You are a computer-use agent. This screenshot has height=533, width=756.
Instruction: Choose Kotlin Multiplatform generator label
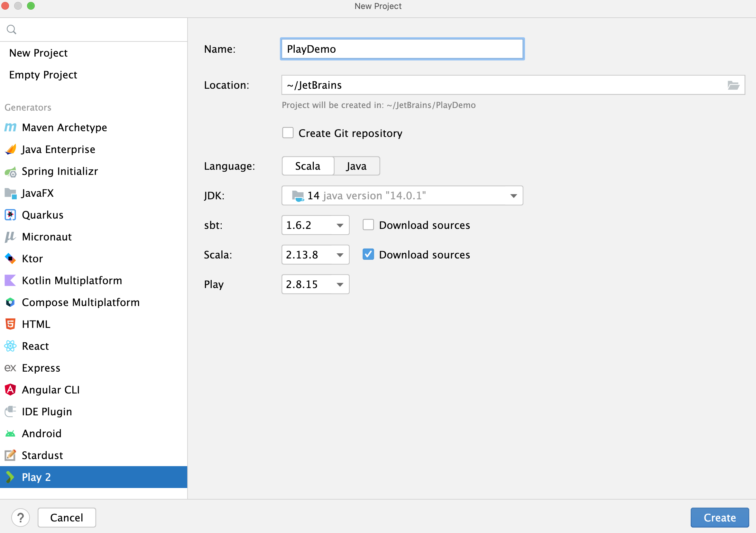(x=72, y=281)
